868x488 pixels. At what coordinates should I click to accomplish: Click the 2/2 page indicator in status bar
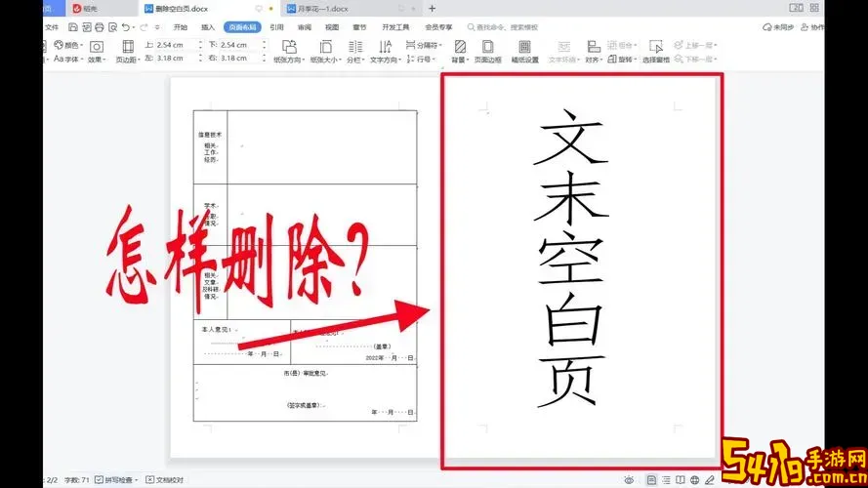pyautogui.click(x=52, y=479)
